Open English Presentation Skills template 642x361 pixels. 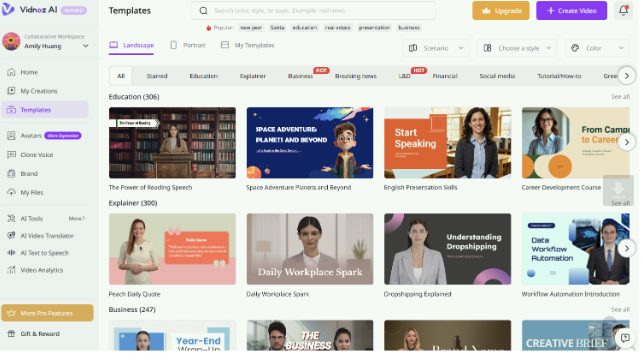pos(449,144)
